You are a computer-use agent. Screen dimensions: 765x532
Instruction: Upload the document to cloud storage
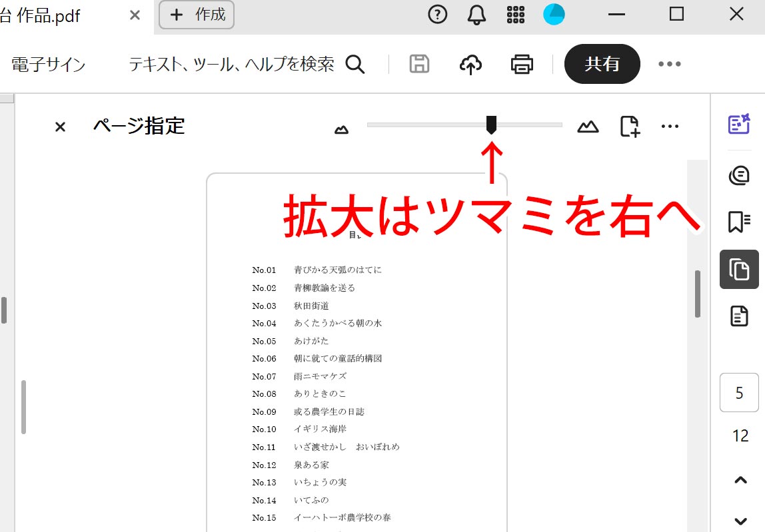point(470,64)
